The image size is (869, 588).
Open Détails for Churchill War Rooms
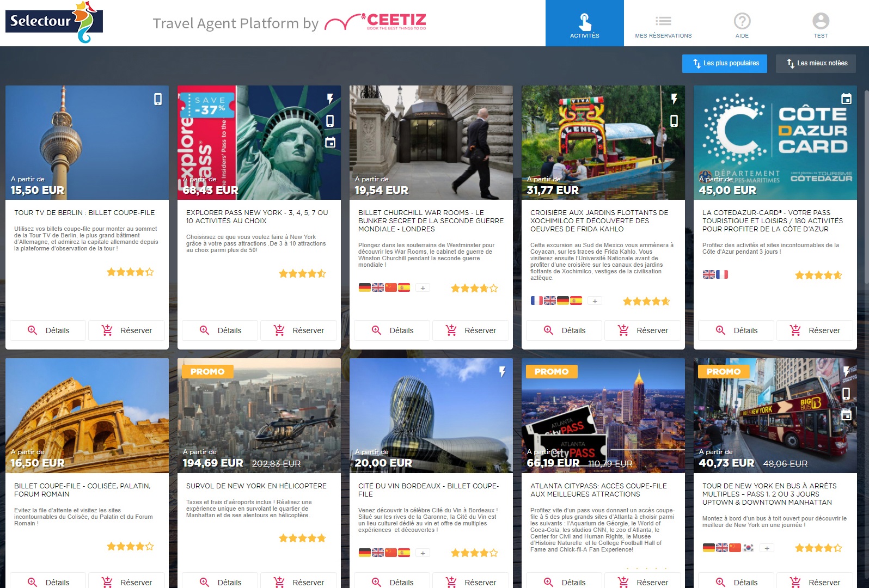391,330
